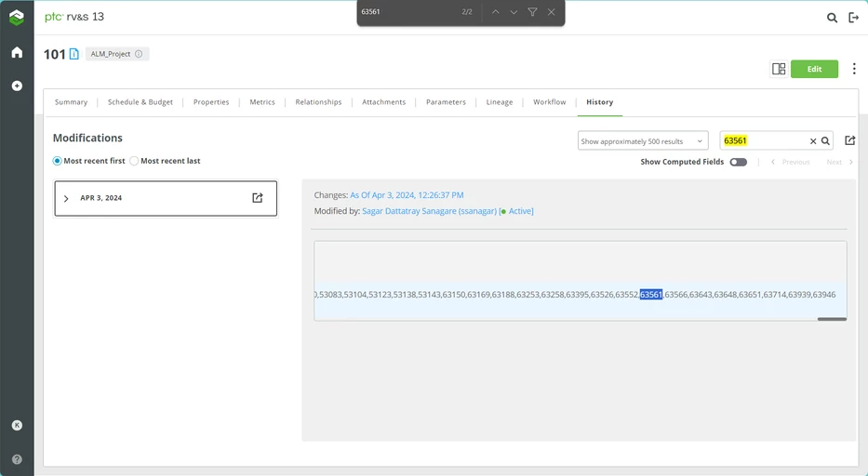The height and width of the screenshot is (476, 868).
Task: Close the find bar
Action: tap(552, 12)
